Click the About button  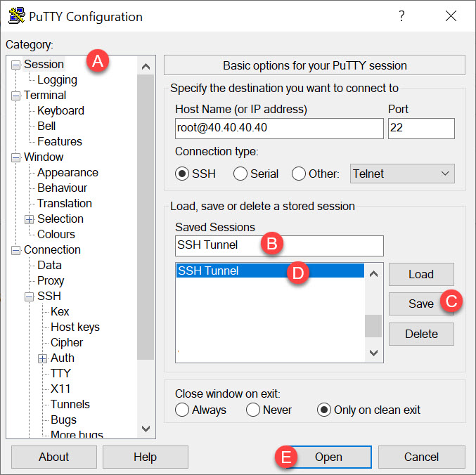point(54,457)
